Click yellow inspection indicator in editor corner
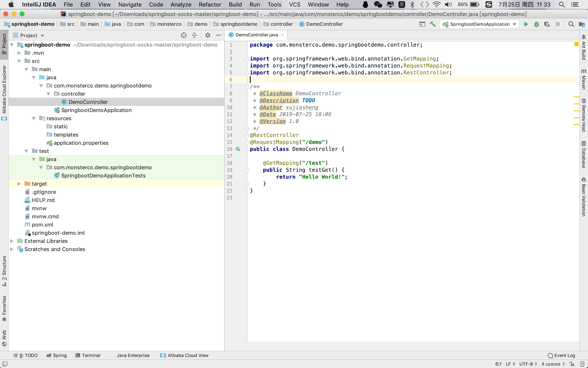The height and width of the screenshot is (368, 588). pos(576,44)
